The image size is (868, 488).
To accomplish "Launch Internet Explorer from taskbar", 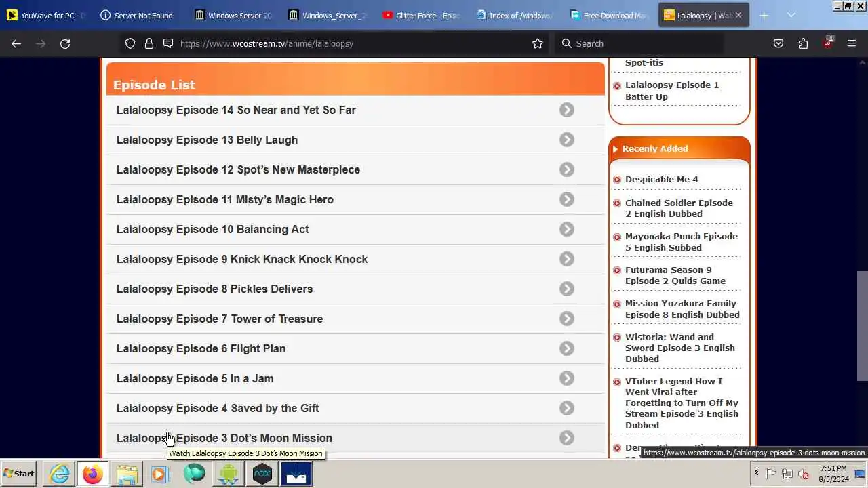I will [60, 474].
